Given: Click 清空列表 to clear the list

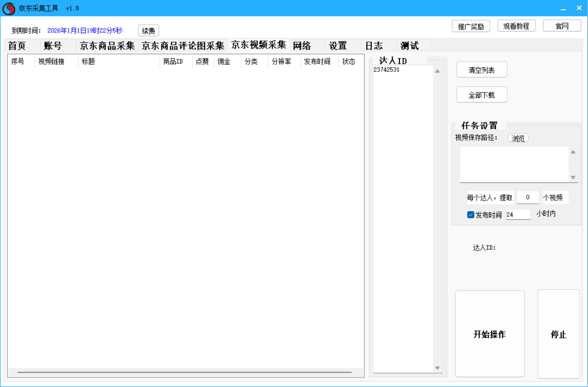Looking at the screenshot, I should (482, 70).
